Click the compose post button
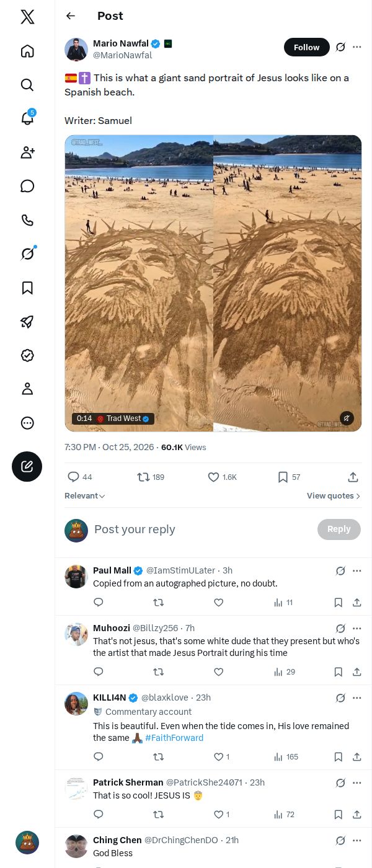372x868 pixels. [x=27, y=467]
